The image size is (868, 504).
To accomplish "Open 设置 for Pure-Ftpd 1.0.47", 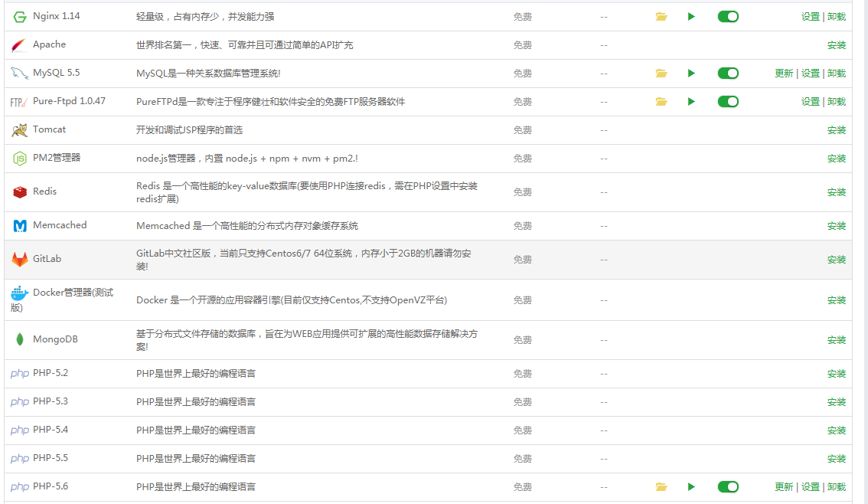I will click(811, 101).
